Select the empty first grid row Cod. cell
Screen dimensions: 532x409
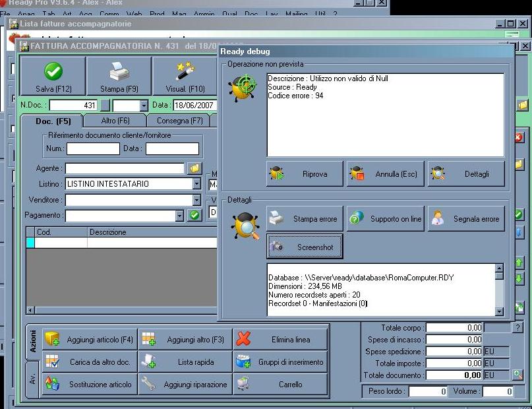[61, 242]
